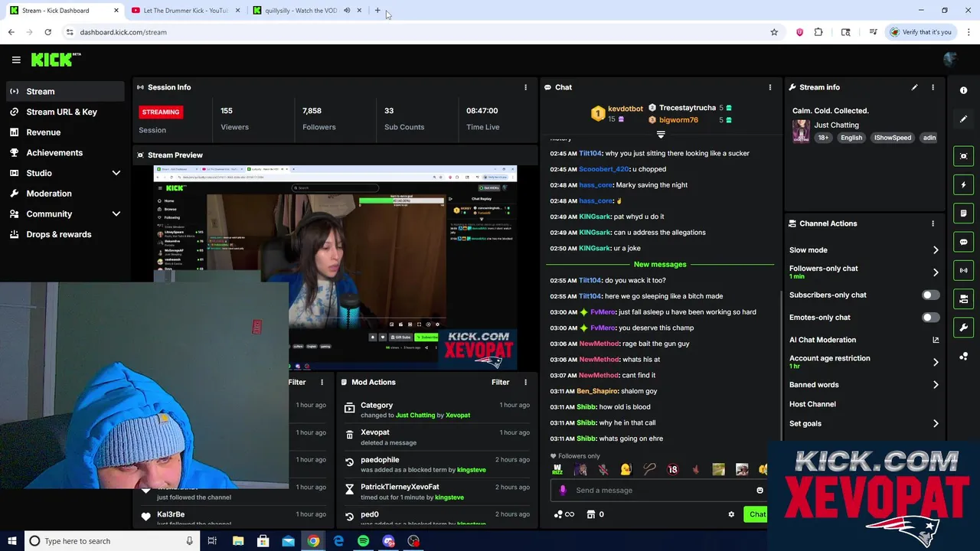Click New messages divider in chat

[x=660, y=265]
